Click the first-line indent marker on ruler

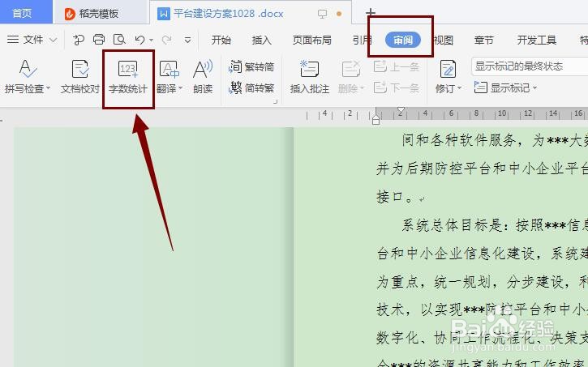pyautogui.click(x=401, y=111)
